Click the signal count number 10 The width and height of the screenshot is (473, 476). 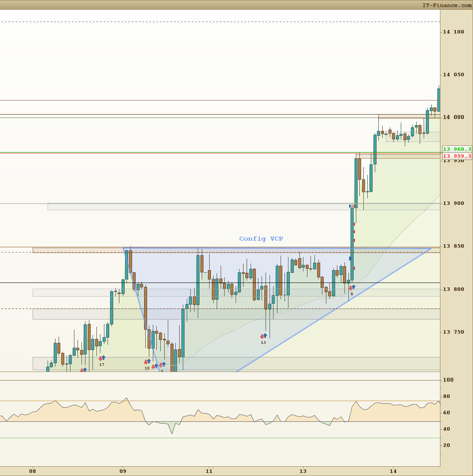coord(147,368)
